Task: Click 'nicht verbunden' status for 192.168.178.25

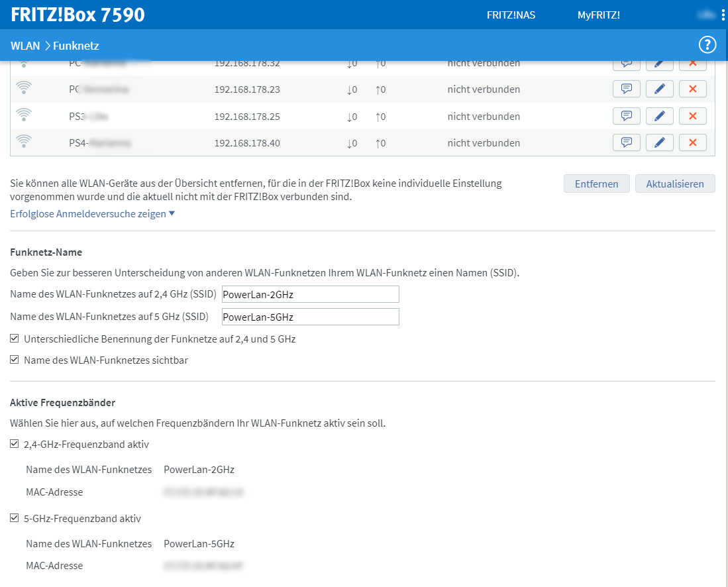Action: (x=484, y=116)
